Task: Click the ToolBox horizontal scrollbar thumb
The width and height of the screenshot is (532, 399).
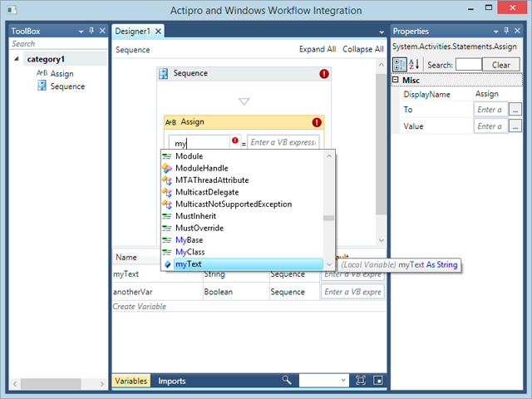Action: (51, 384)
